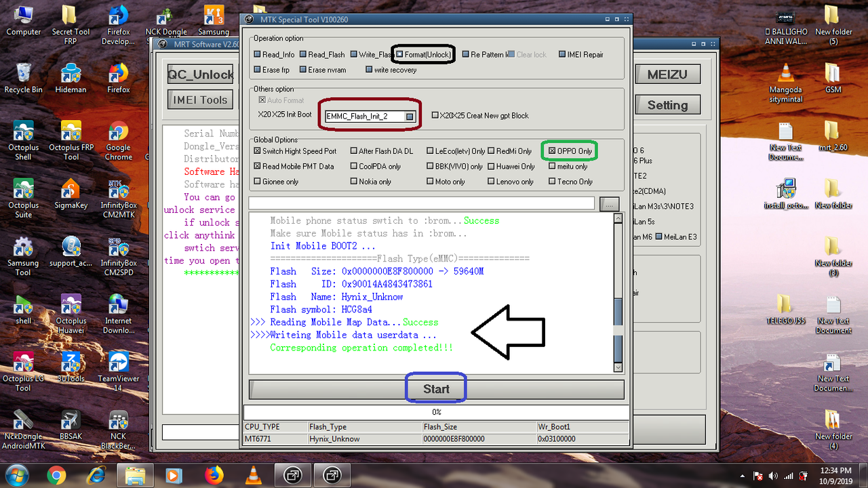Click the file path input field
This screenshot has height=488, width=868.
coord(422,203)
